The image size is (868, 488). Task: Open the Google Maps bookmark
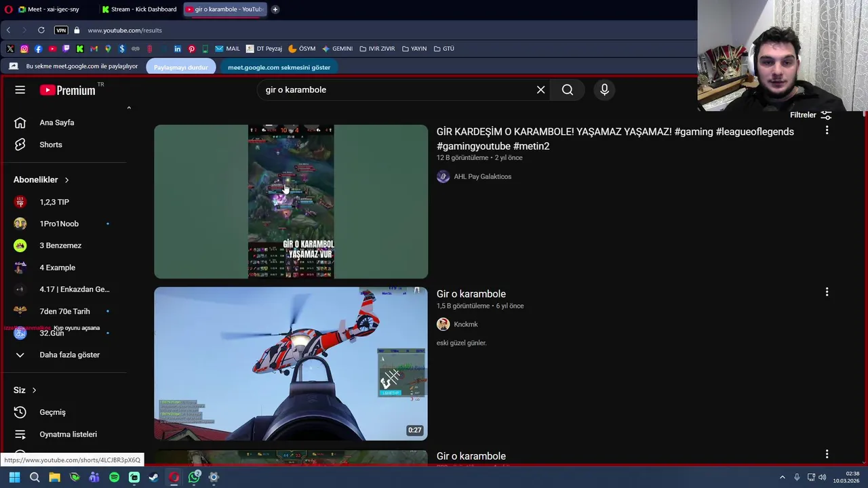click(108, 49)
